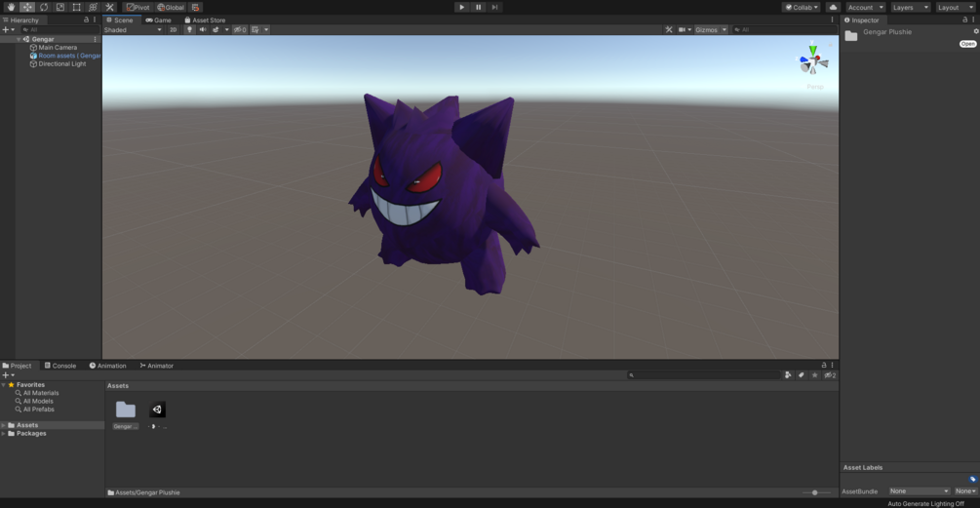Toggle Pivot handle position
Image resolution: width=980 pixels, height=508 pixels.
[138, 7]
